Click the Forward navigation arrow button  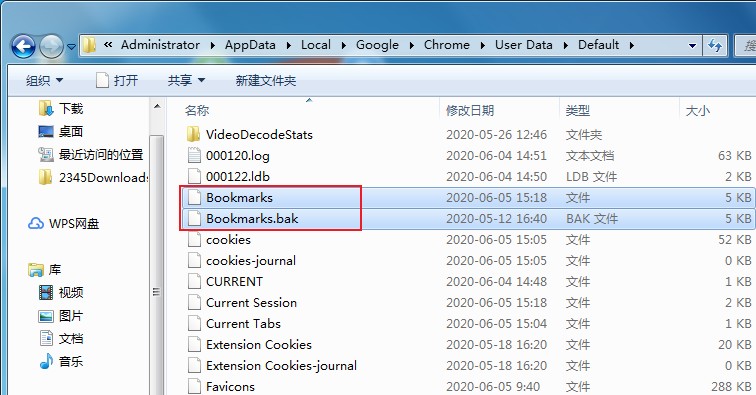point(51,47)
